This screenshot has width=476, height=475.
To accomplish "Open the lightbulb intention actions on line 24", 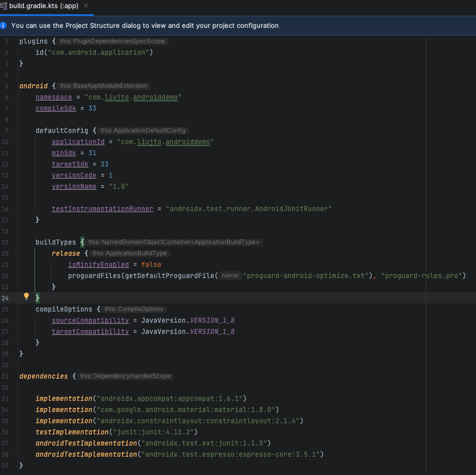I will click(26, 296).
